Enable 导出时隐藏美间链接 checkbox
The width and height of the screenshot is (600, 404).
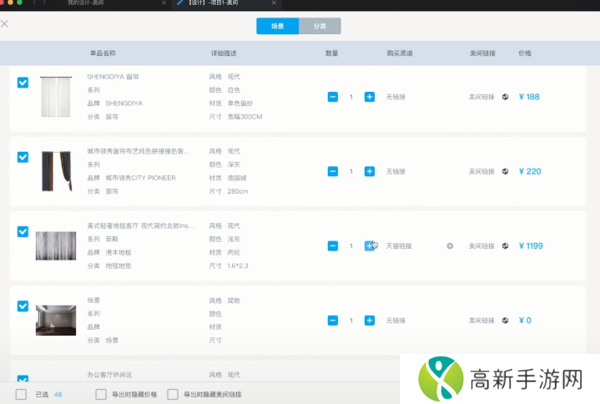[x=173, y=394]
